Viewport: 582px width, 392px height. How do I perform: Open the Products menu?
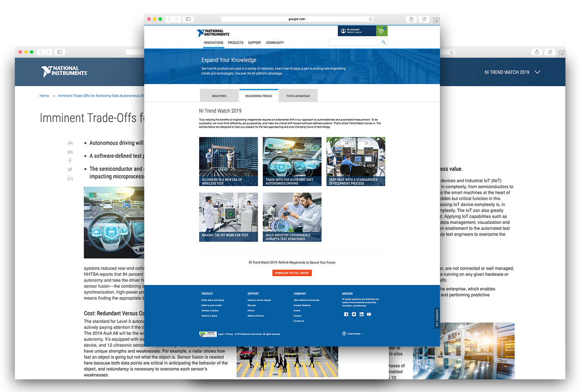pos(236,43)
